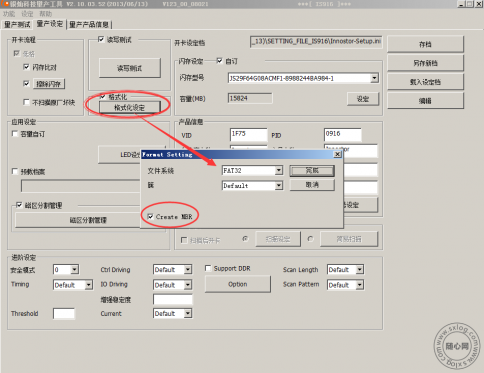This screenshot has height=373, width=484.
Task: Toggle the 自订 flash setting checkbox
Action: [x=219, y=61]
